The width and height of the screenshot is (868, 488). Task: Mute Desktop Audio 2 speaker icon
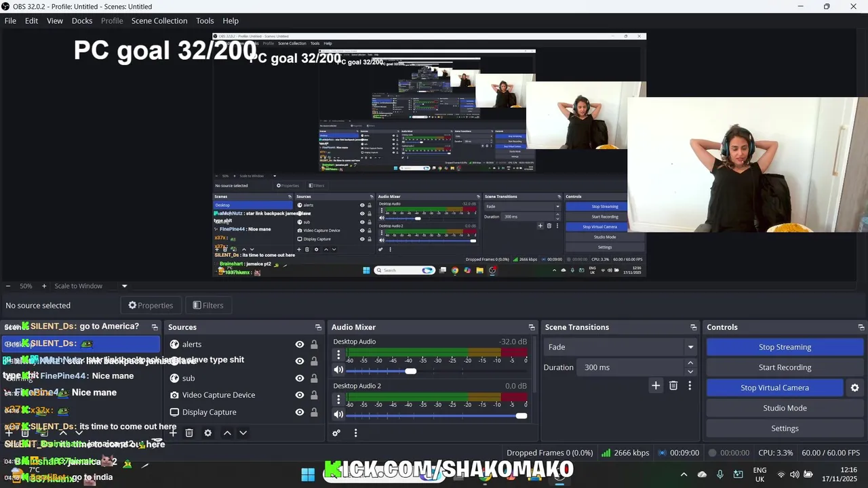[x=338, y=415]
